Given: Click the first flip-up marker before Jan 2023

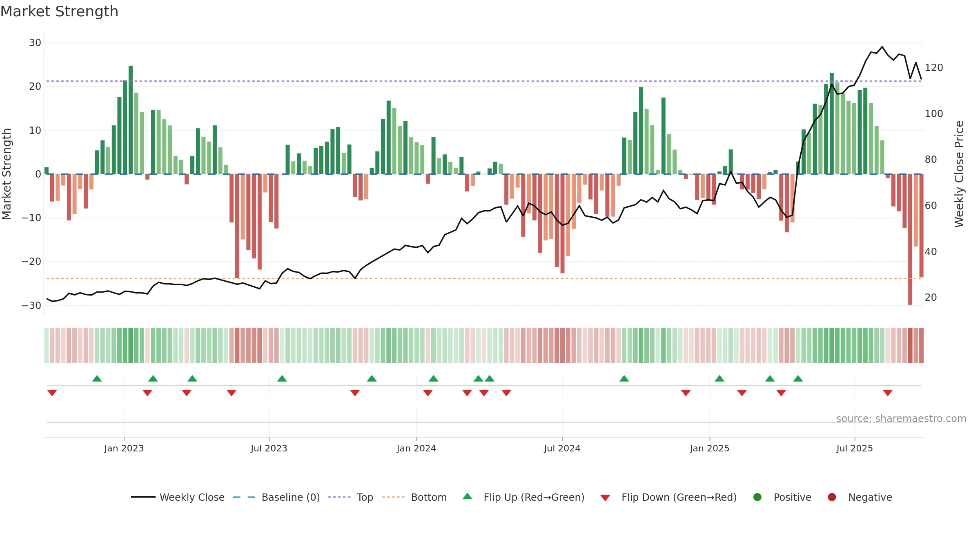Looking at the screenshot, I should pos(97,378).
